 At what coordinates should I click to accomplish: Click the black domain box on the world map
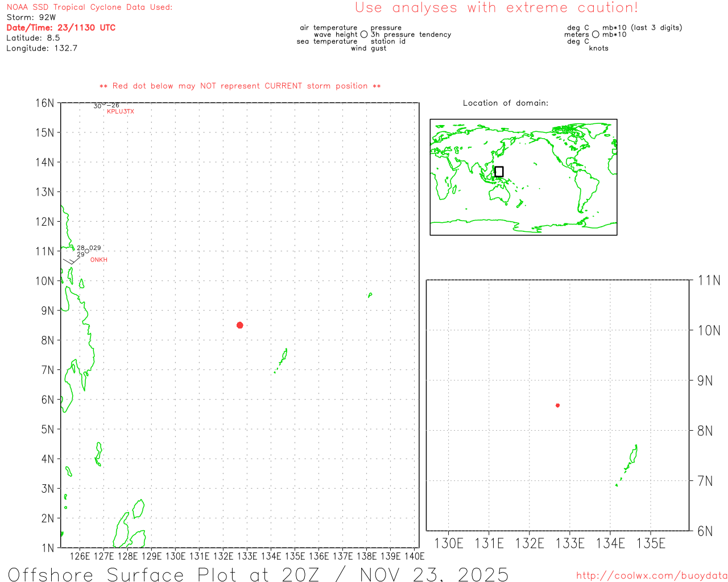click(499, 172)
